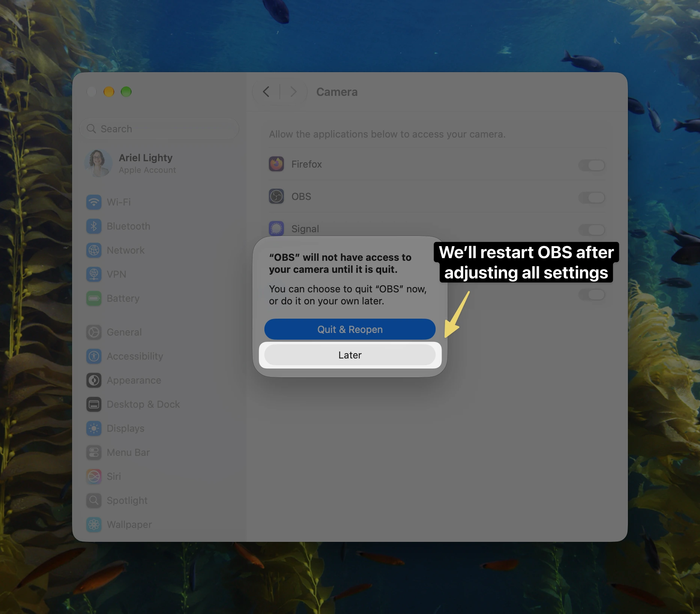Open the Appearance icon
Screen dimensions: 700x614
pos(94,380)
